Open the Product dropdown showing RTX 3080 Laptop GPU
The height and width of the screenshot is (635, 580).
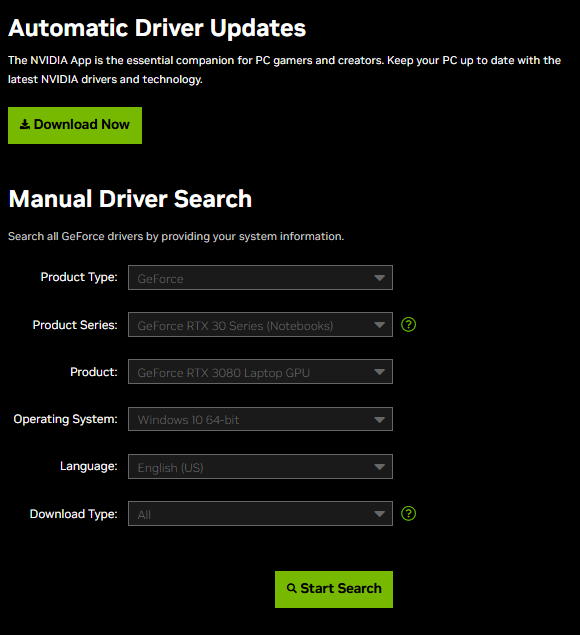tap(260, 371)
